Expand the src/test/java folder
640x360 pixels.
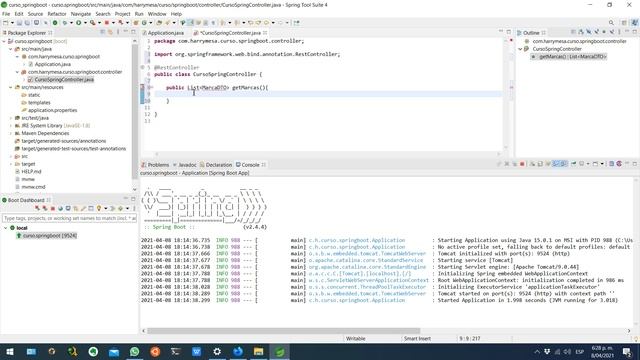[11, 118]
